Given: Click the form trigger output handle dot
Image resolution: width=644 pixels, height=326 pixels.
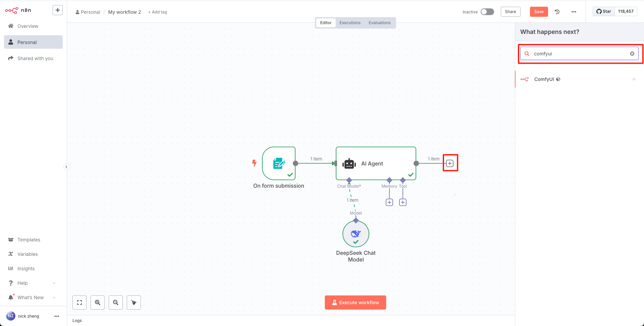Looking at the screenshot, I should point(296,164).
